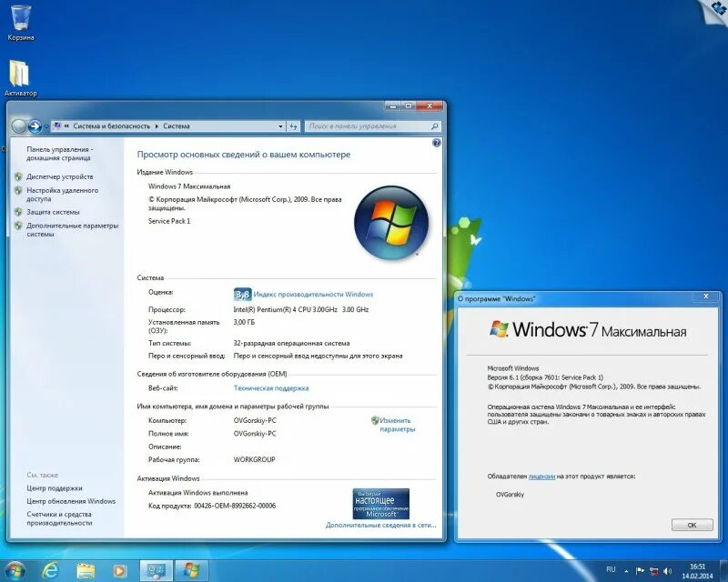Click 'Windows 7 Максимальная' edition text
This screenshot has width=728, height=582.
[x=189, y=186]
